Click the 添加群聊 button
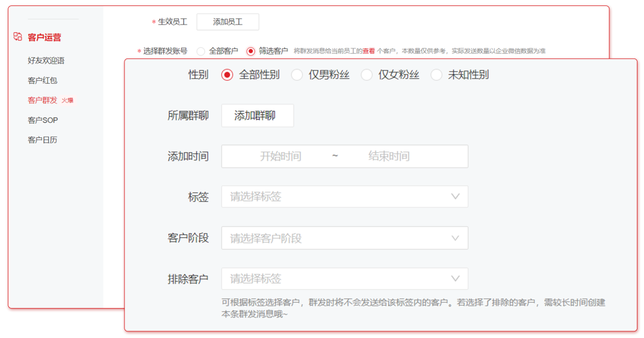The image size is (644, 338). click(x=257, y=116)
